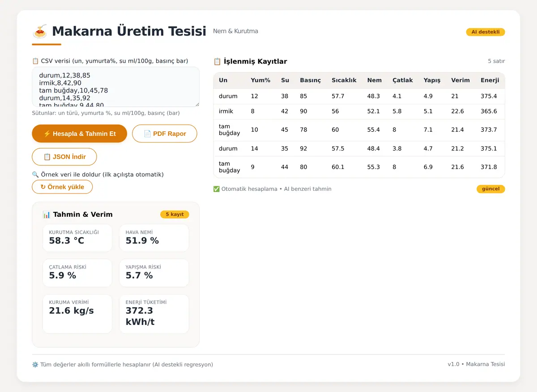The width and height of the screenshot is (537, 392).
Task: Click the gear icon in the footer
Action: click(35, 364)
